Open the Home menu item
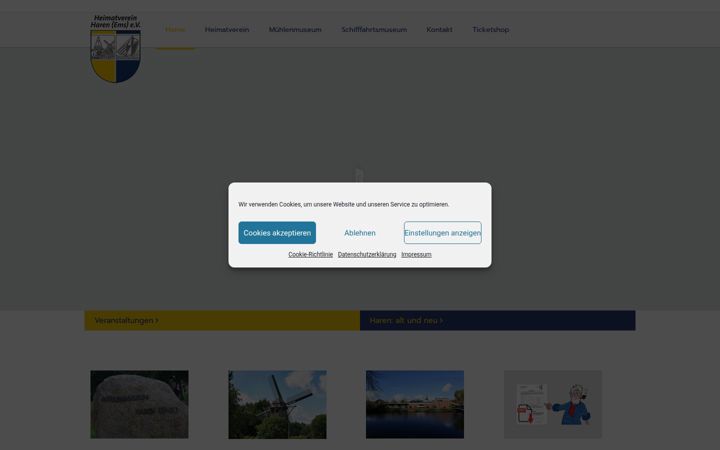Screen dimensions: 720x450 tap(175, 29)
